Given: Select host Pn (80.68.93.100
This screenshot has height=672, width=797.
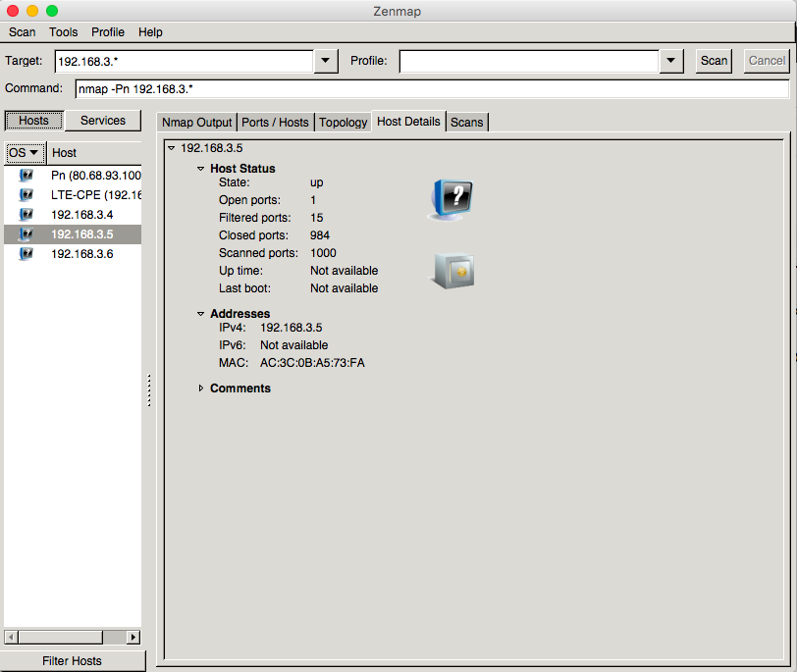Looking at the screenshot, I should pos(73,176).
